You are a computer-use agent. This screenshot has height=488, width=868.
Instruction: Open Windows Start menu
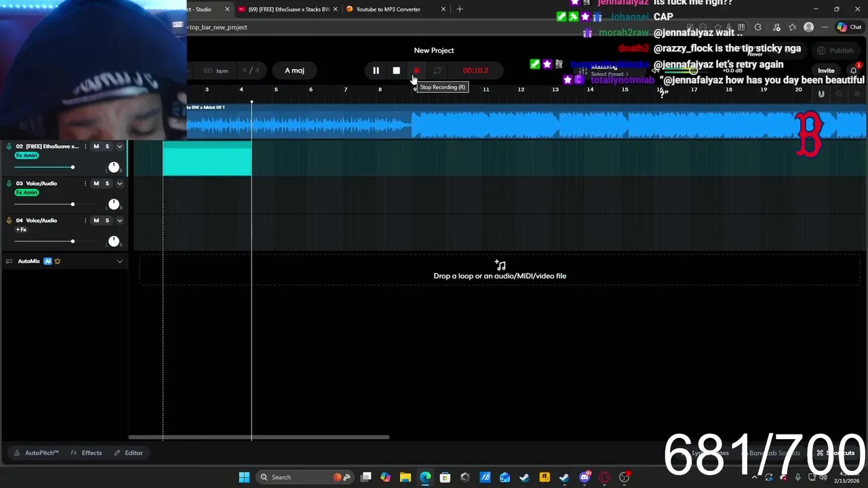[x=244, y=477]
